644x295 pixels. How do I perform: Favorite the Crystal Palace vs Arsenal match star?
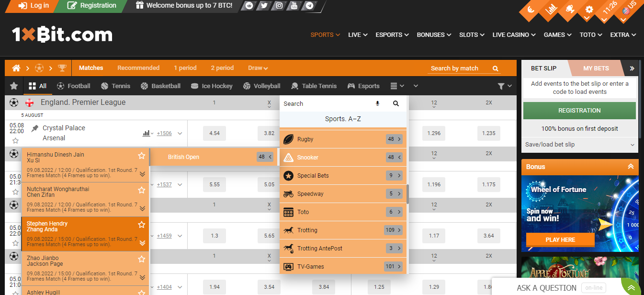(15, 140)
